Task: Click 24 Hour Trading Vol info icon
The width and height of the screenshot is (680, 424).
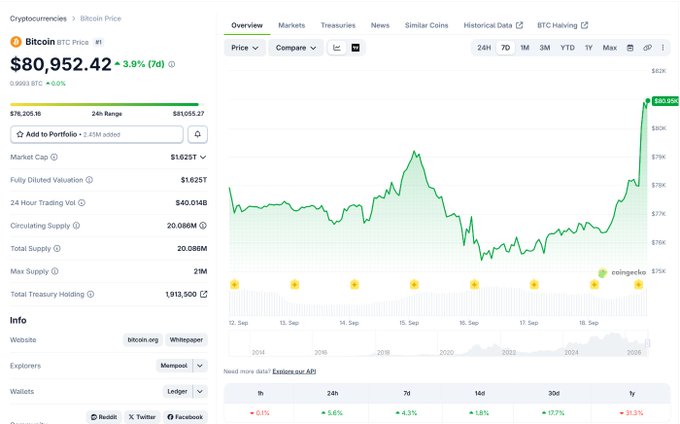Action: (x=82, y=202)
